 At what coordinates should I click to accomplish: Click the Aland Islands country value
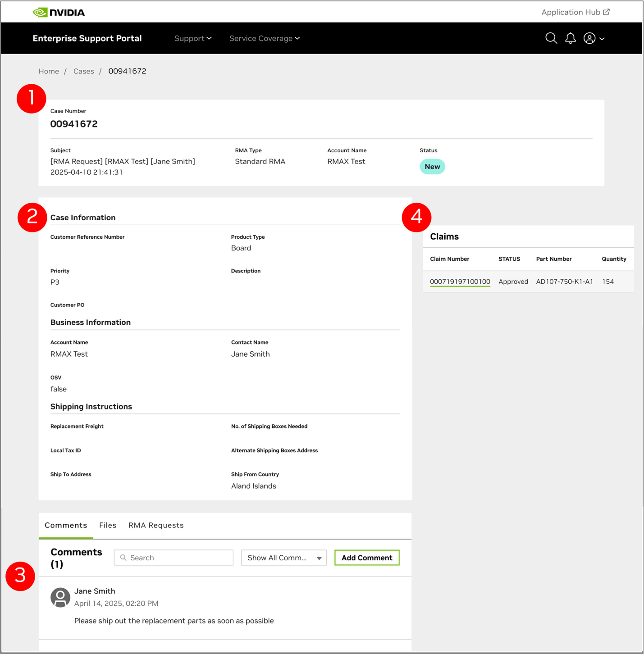tap(254, 486)
